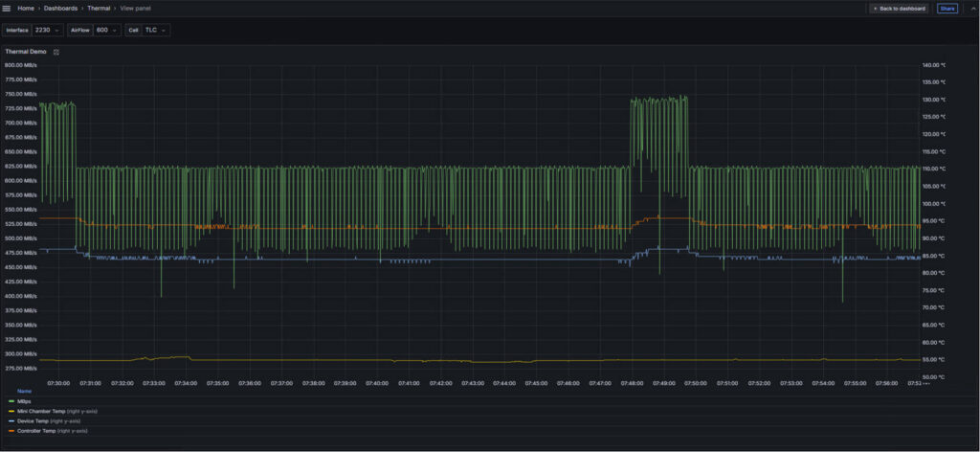Click View panel breadcrumb item
The width and height of the screenshot is (980, 452).
pyautogui.click(x=135, y=9)
